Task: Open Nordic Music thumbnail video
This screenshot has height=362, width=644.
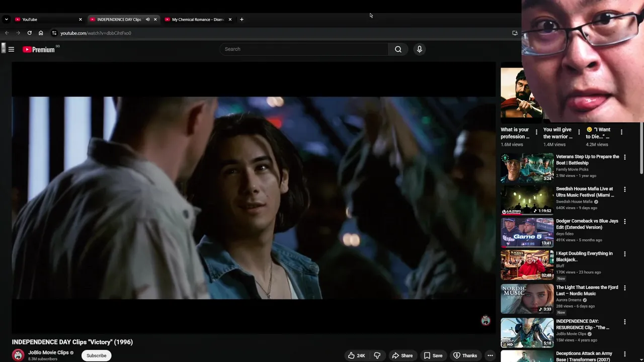Action: pyautogui.click(x=527, y=299)
